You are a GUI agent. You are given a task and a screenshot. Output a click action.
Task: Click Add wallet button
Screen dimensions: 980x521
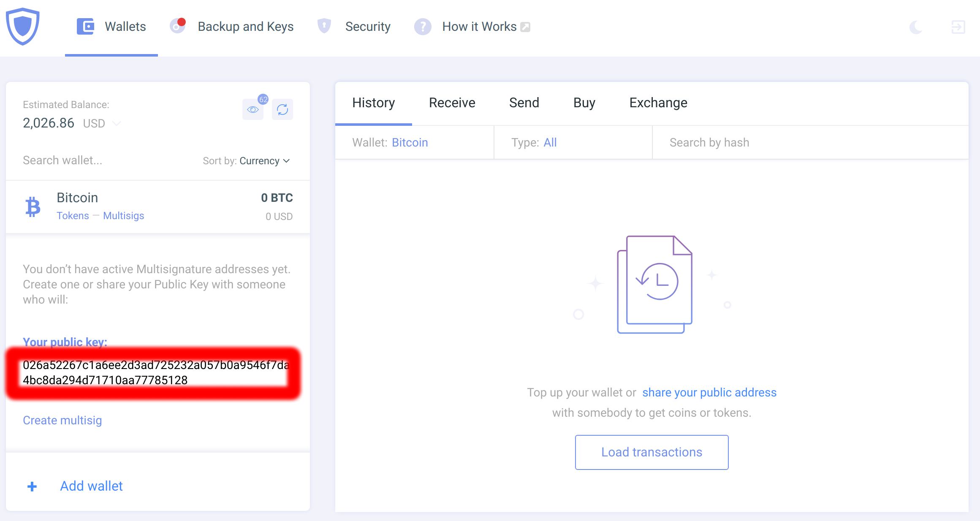(x=91, y=486)
